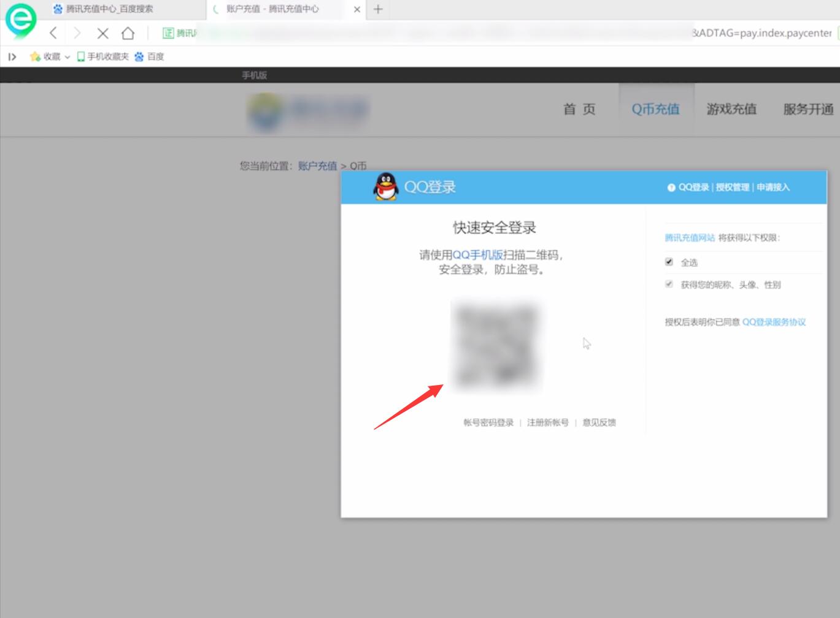Click the 快速安全登录 heading text
The width and height of the screenshot is (840, 618).
495,227
